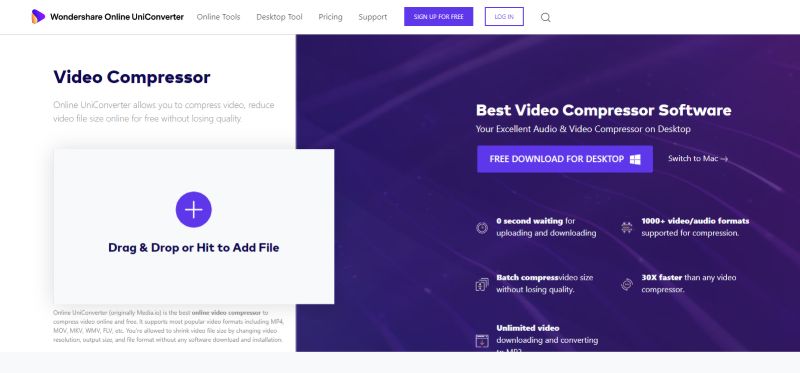Click the Batch compress icon
This screenshot has width=800, height=373.
click(482, 284)
